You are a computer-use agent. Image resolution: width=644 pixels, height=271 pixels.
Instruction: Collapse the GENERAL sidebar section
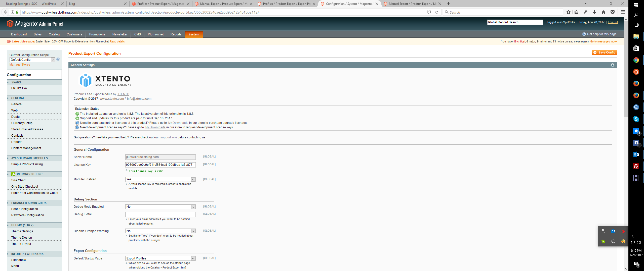click(x=34, y=98)
